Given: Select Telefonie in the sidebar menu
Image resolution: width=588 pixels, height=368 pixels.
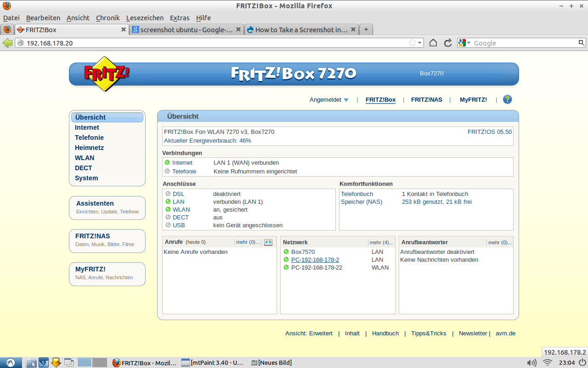Looking at the screenshot, I should 90,138.
